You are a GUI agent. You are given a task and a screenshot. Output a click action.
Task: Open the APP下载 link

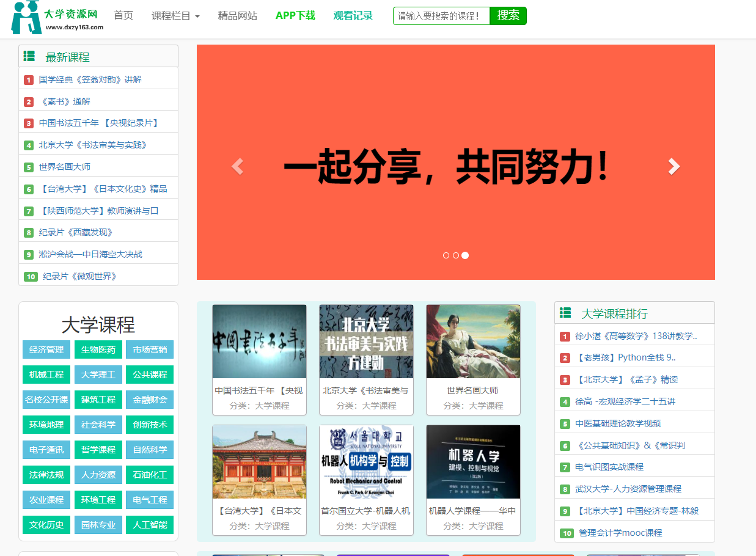tap(295, 15)
